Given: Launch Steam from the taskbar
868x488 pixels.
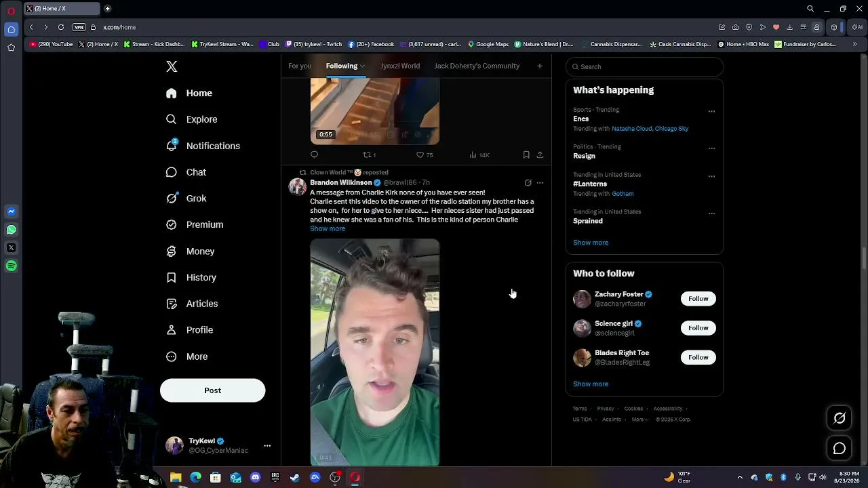Looking at the screenshot, I should [x=295, y=477].
